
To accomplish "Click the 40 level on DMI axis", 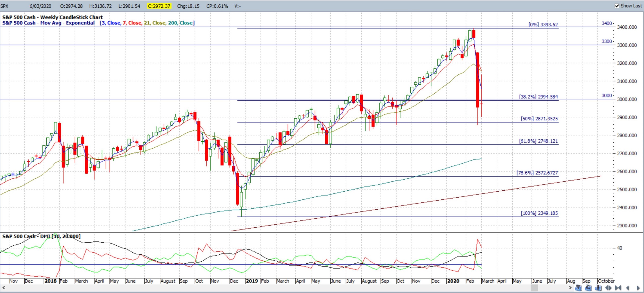I will (620, 248).
